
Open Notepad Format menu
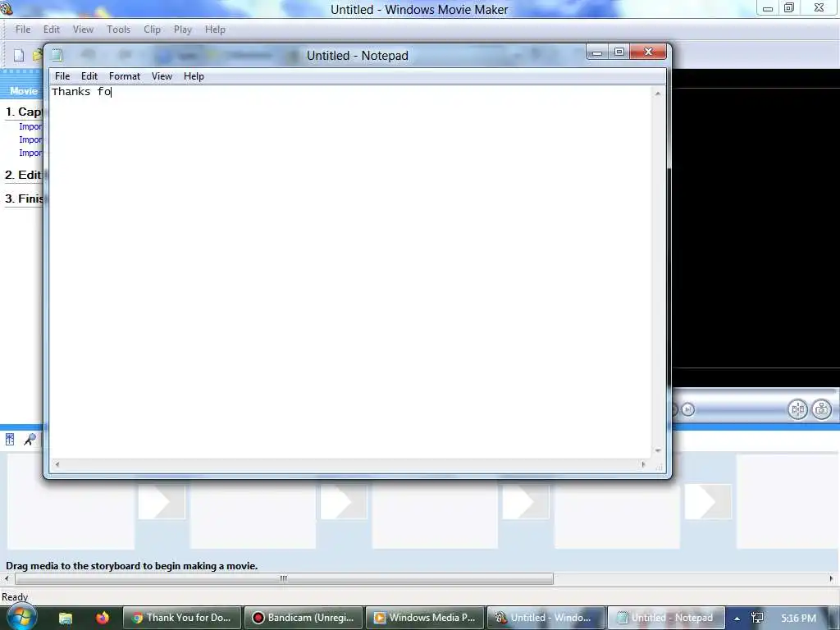(125, 76)
